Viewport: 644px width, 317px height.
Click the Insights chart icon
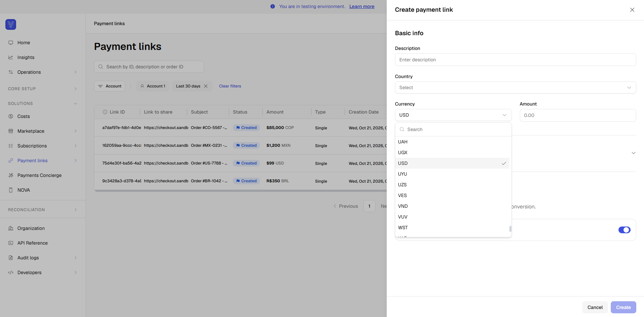pyautogui.click(x=11, y=57)
